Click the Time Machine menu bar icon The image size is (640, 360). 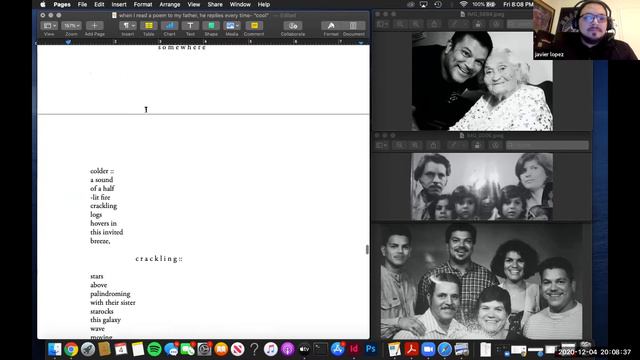[x=438, y=4]
